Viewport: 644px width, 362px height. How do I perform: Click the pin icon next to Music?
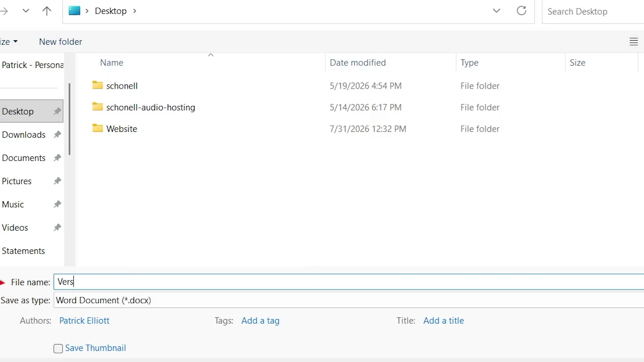point(57,204)
